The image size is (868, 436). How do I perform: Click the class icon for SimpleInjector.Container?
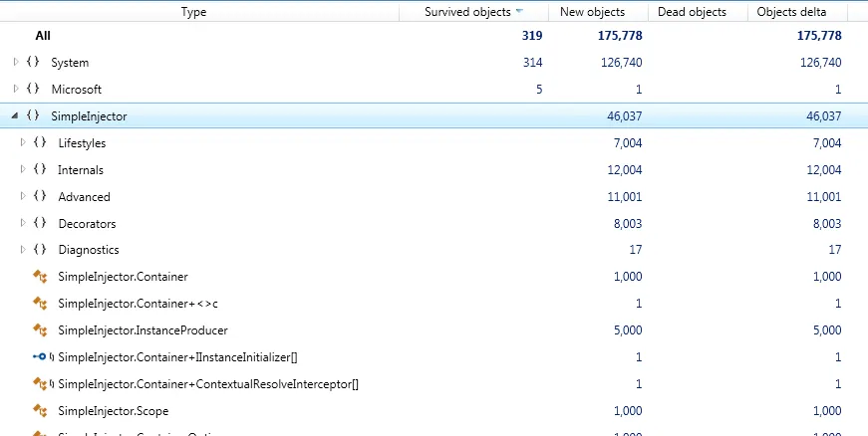[x=40, y=277]
